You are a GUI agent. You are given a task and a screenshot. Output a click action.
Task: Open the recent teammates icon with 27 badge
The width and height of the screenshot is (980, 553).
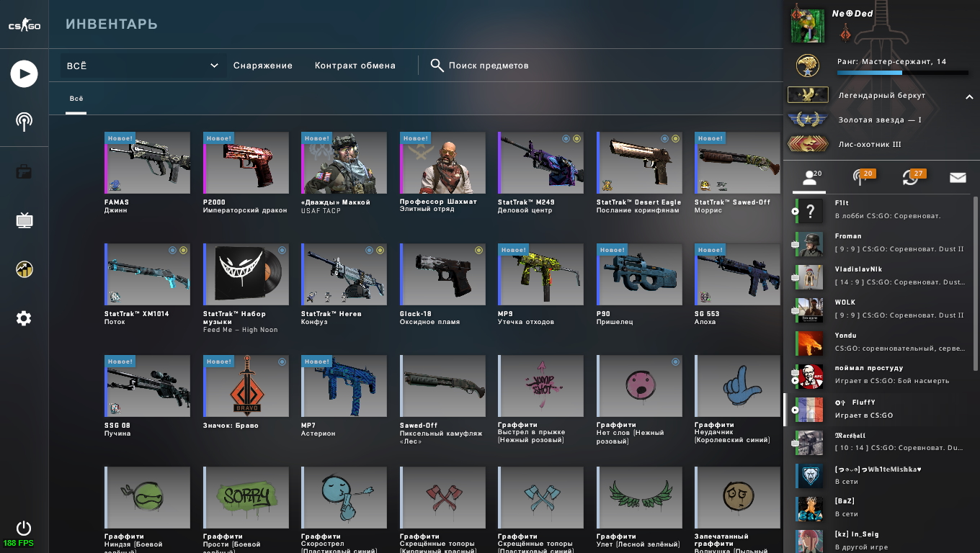(909, 178)
